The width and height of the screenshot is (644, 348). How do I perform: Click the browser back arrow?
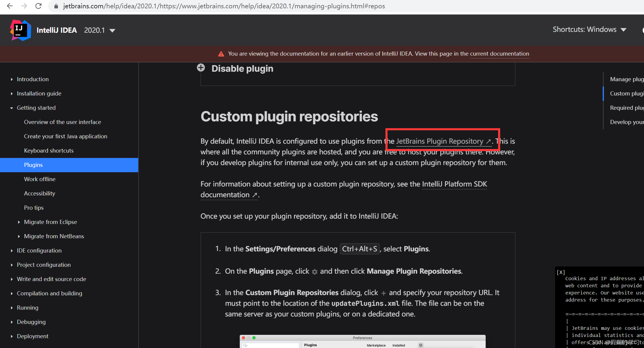coord(10,6)
